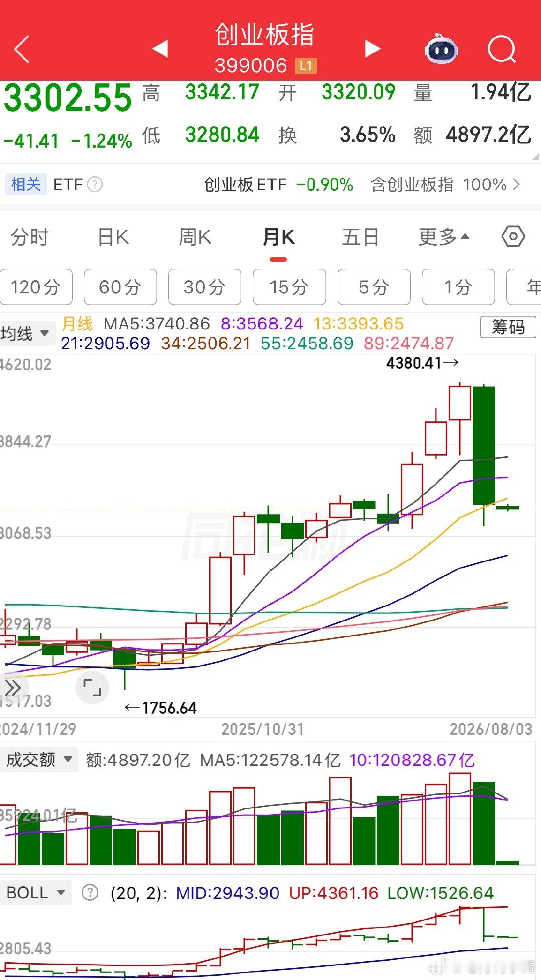Switch to 日K tab
The width and height of the screenshot is (541, 980).
click(x=113, y=237)
